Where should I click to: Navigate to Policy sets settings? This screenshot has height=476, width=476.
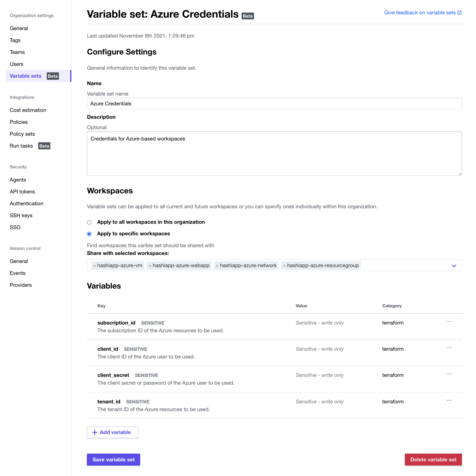tap(22, 134)
